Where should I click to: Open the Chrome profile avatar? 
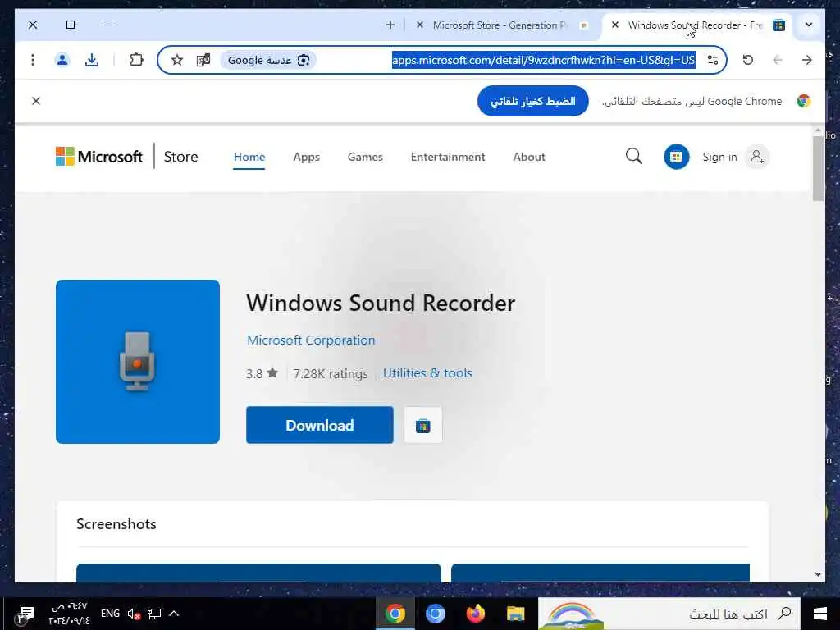(x=62, y=60)
